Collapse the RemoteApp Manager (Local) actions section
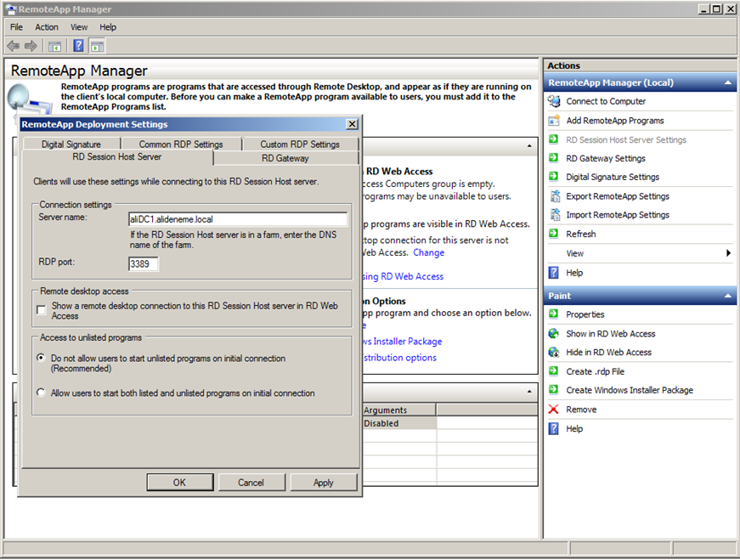 click(728, 82)
